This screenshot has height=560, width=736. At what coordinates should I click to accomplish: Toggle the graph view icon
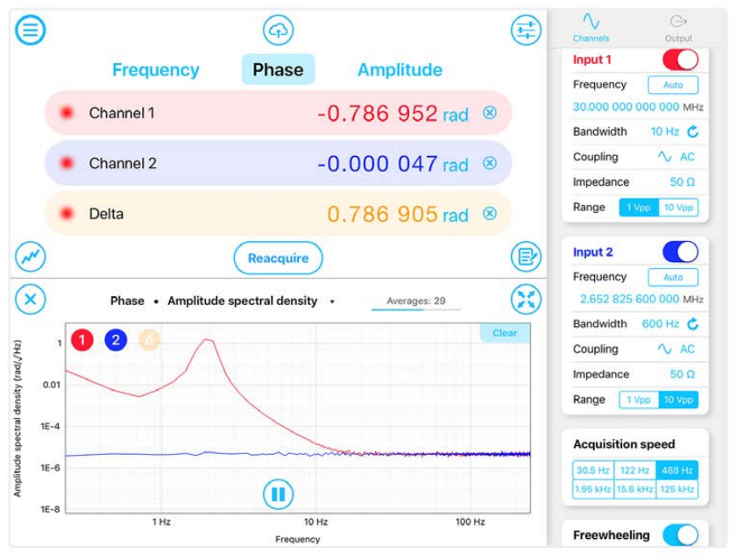tap(31, 256)
